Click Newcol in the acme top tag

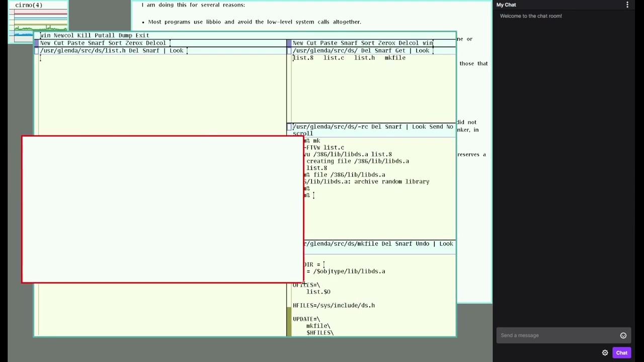point(63,36)
